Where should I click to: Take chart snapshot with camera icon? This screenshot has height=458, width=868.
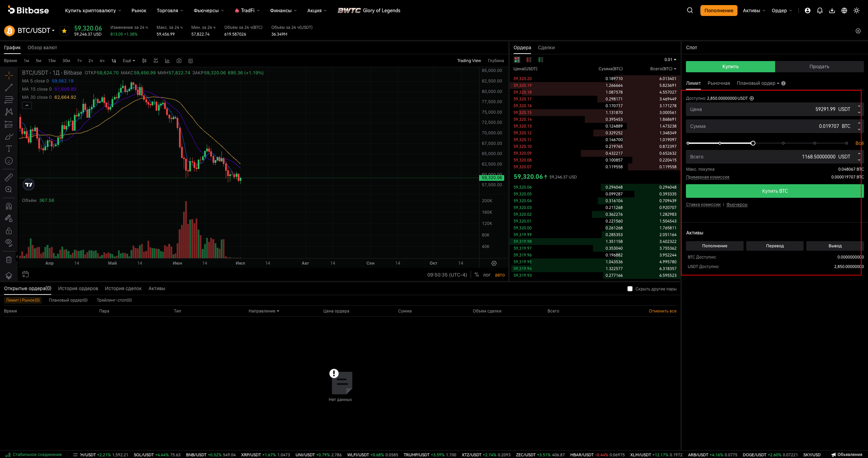[179, 61]
